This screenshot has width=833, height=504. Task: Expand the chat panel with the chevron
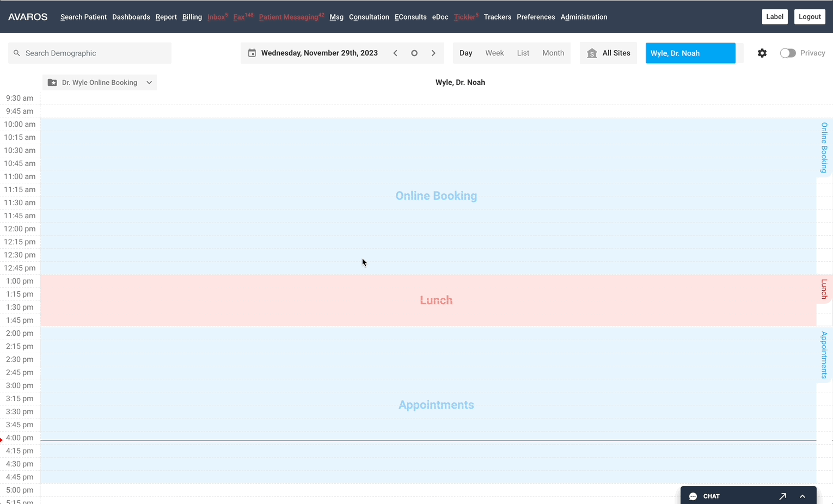pos(803,496)
